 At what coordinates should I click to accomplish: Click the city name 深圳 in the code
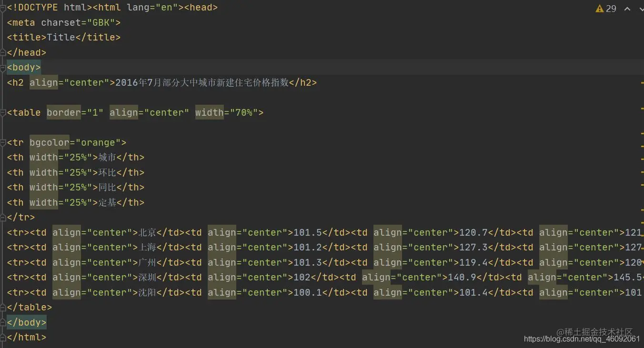click(x=147, y=277)
